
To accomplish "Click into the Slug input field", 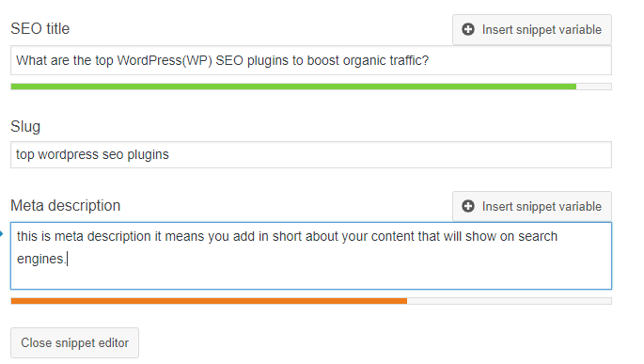I will [311, 154].
